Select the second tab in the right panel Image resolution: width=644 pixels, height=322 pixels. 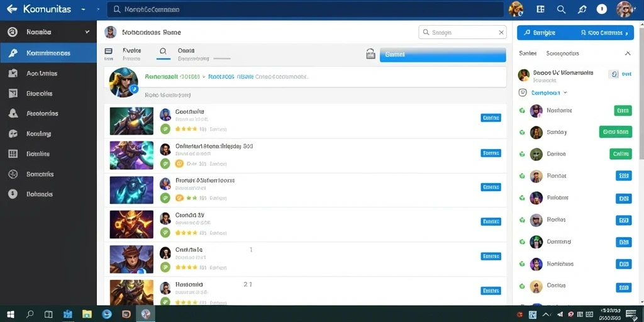(x=562, y=53)
